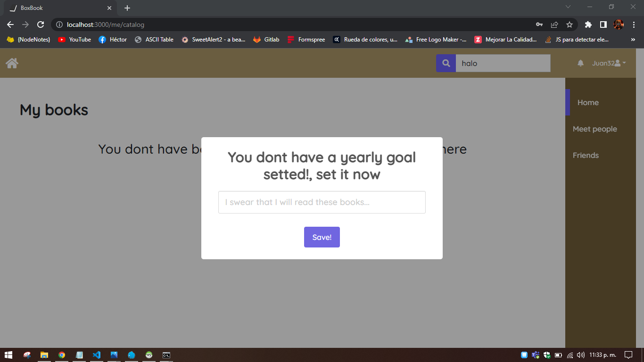Open the Chrome extensions puzzle icon
644x362 pixels.
click(x=588, y=25)
